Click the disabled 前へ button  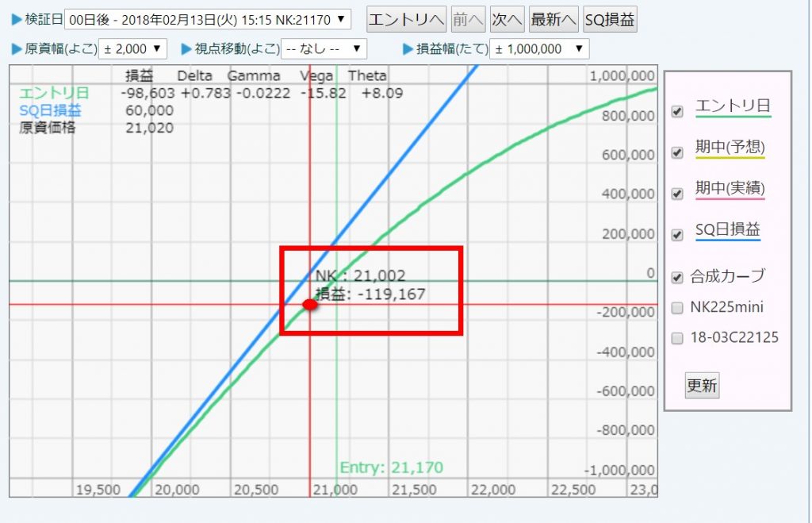pyautogui.click(x=468, y=20)
